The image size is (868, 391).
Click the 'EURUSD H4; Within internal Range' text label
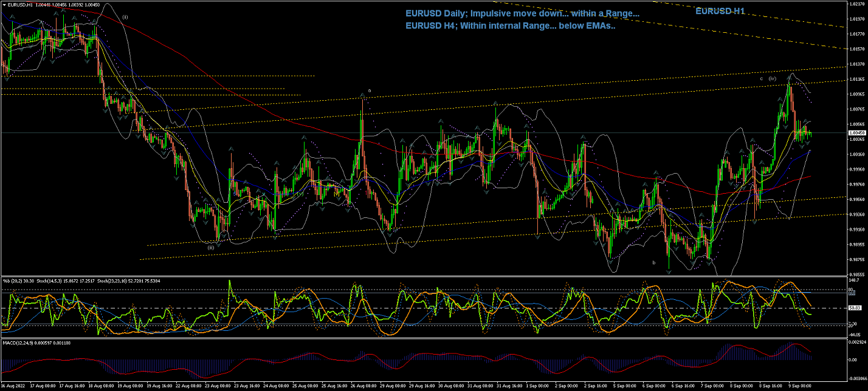(x=510, y=26)
